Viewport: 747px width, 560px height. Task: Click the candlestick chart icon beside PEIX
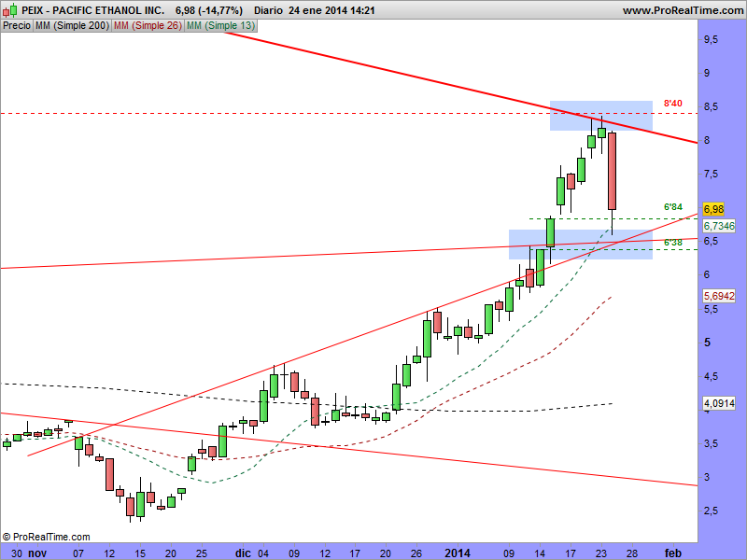pyautogui.click(x=11, y=10)
